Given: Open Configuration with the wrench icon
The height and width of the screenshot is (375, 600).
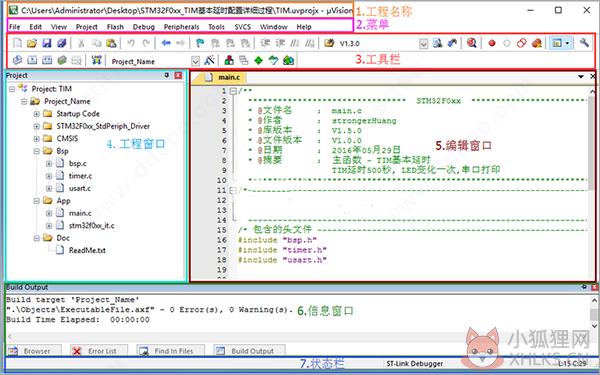Looking at the screenshot, I should click(584, 42).
